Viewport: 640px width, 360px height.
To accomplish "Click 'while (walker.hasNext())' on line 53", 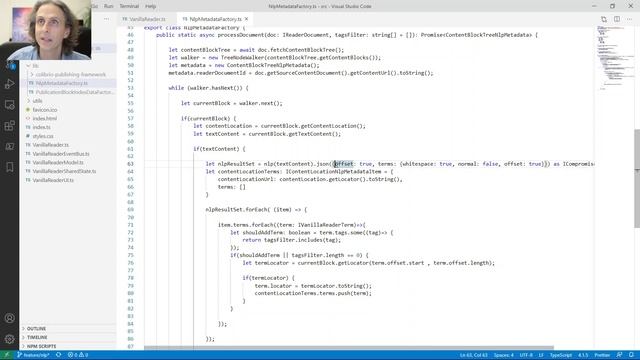I will (209, 88).
